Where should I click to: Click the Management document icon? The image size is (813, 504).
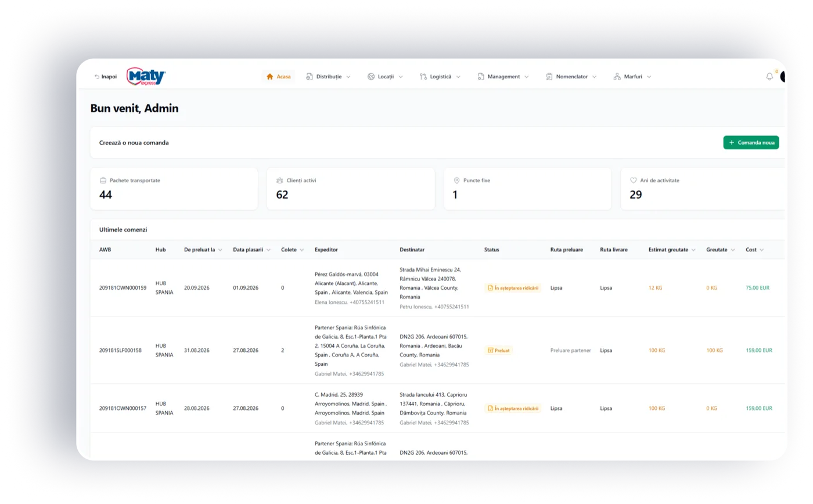coord(481,77)
